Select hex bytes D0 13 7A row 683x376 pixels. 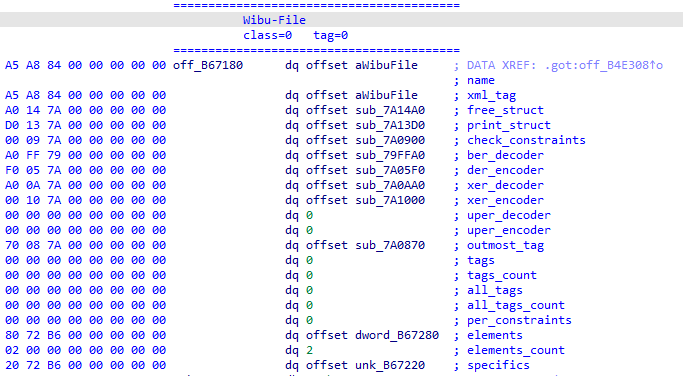(x=85, y=125)
